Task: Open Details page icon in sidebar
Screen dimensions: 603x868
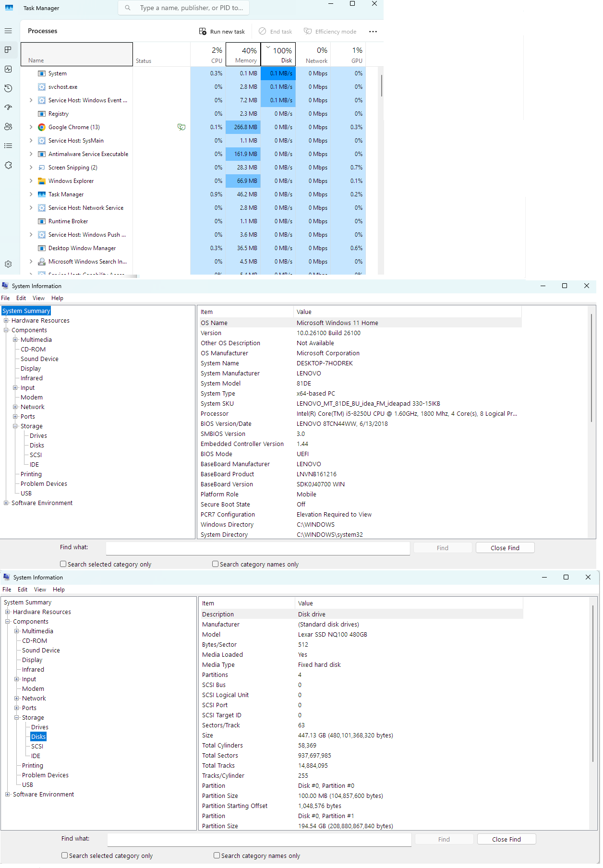Action: (8, 146)
